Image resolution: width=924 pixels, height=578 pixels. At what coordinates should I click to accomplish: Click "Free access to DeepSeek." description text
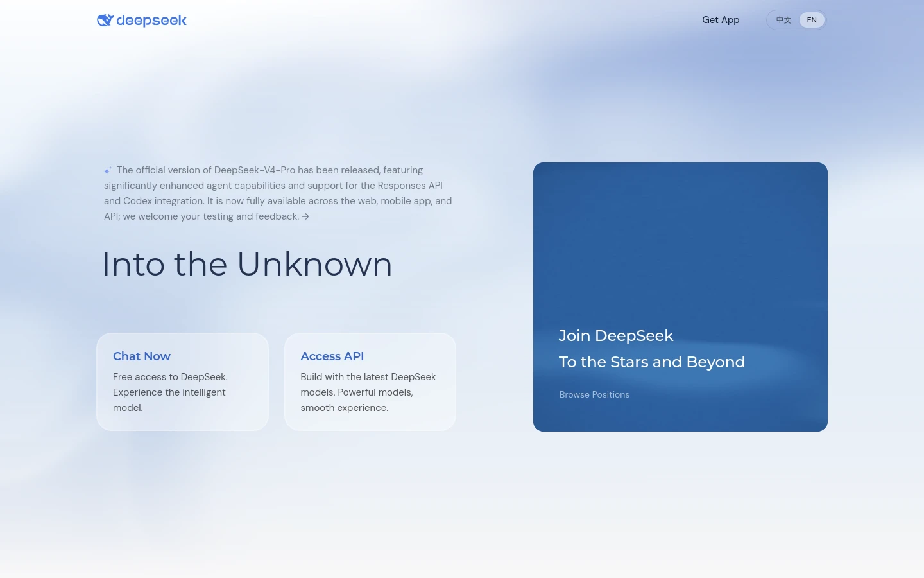[x=170, y=377]
